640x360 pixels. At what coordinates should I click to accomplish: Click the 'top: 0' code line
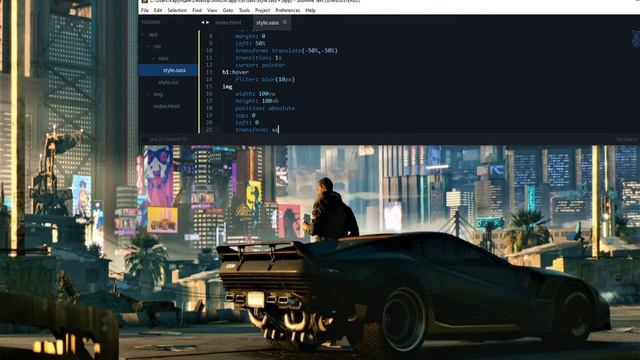pyautogui.click(x=245, y=116)
